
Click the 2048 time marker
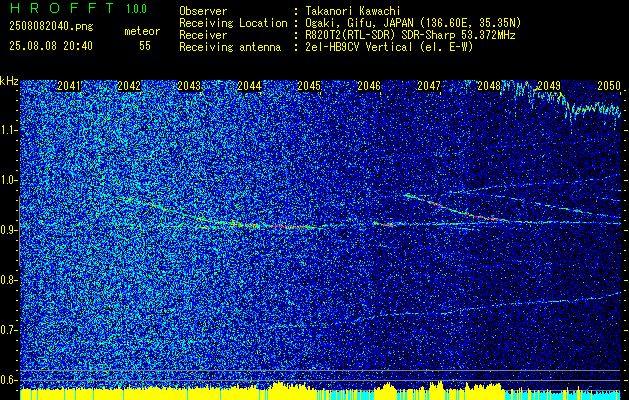[x=489, y=85]
